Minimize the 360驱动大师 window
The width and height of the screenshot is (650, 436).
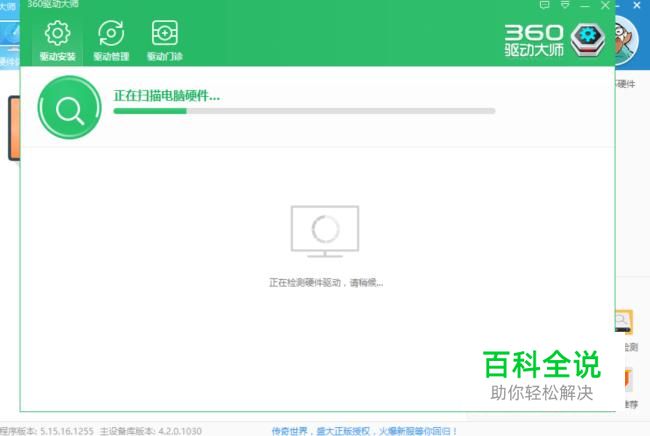(585, 5)
